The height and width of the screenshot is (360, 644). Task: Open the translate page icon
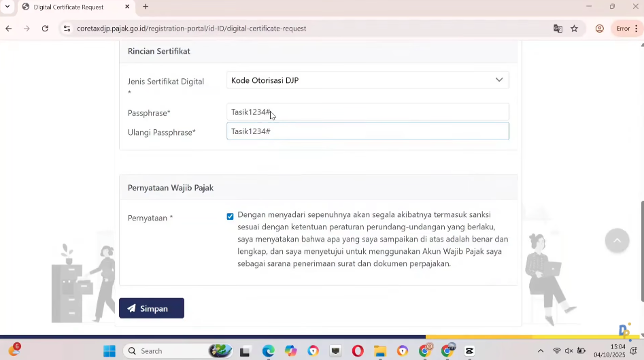(558, 29)
